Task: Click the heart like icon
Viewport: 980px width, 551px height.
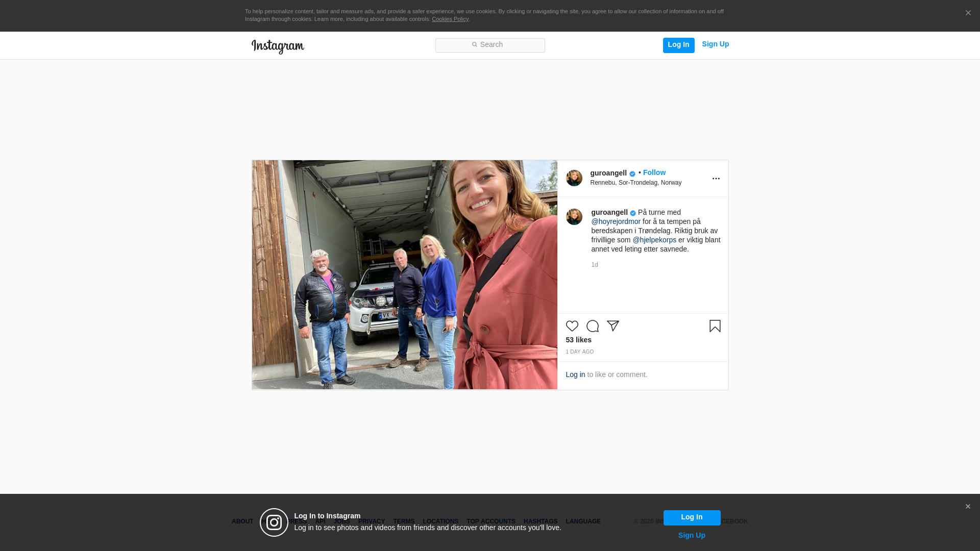Action: pyautogui.click(x=572, y=326)
